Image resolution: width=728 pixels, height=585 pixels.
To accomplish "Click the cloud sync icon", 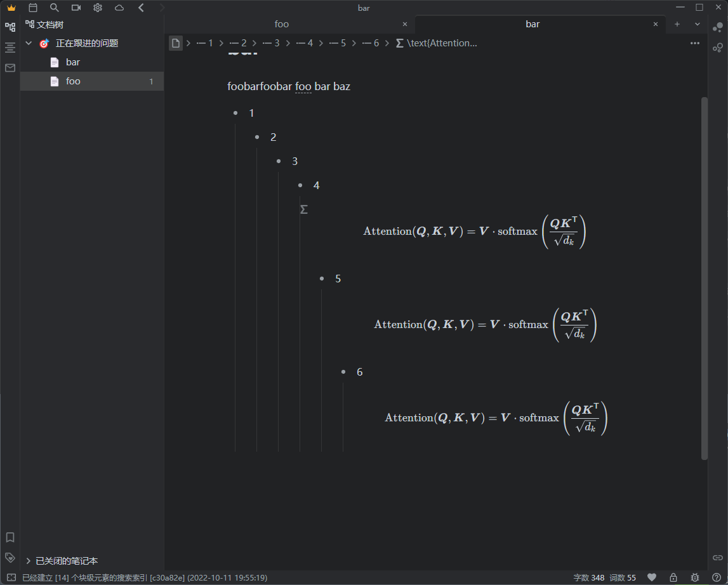I will point(119,8).
